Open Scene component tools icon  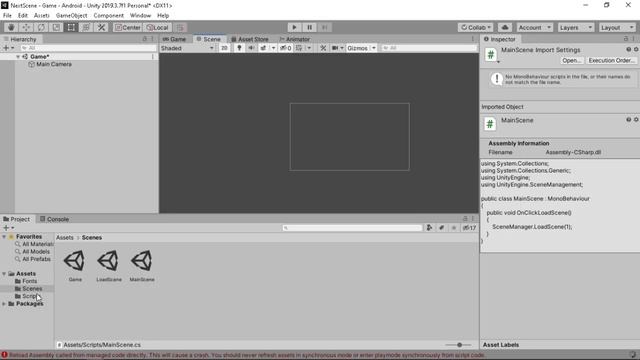point(323,48)
